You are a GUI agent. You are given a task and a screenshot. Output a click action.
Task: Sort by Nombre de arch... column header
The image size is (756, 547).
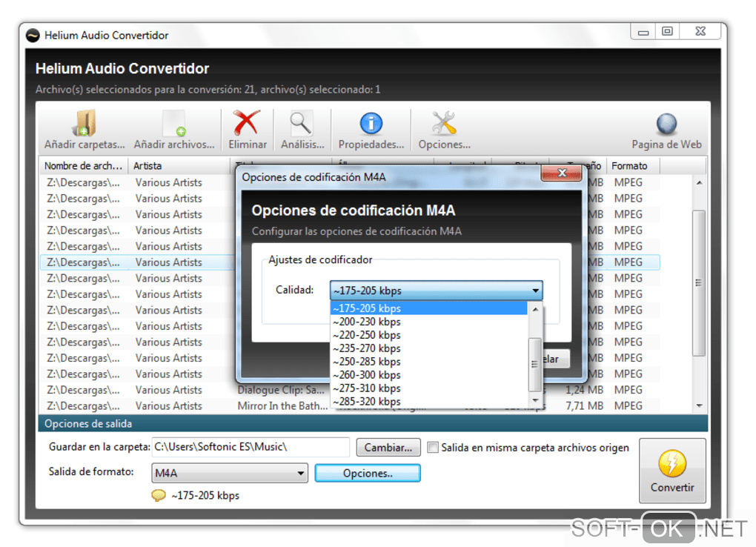(x=84, y=165)
